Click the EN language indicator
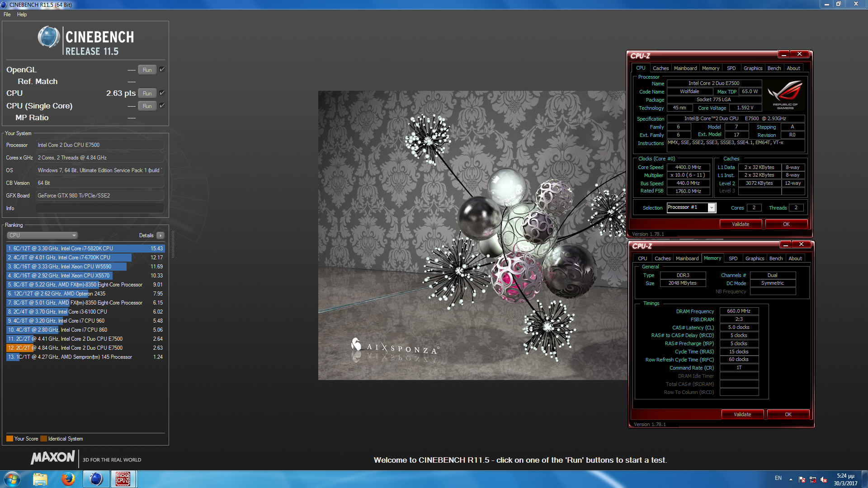 point(778,478)
